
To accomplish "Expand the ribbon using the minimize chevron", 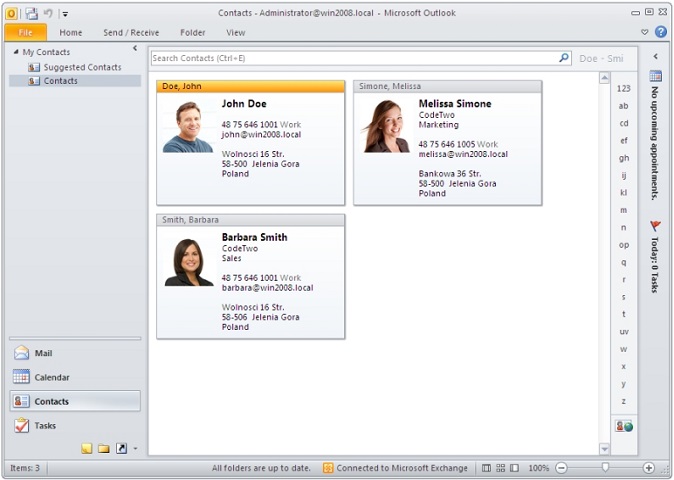I will point(644,32).
